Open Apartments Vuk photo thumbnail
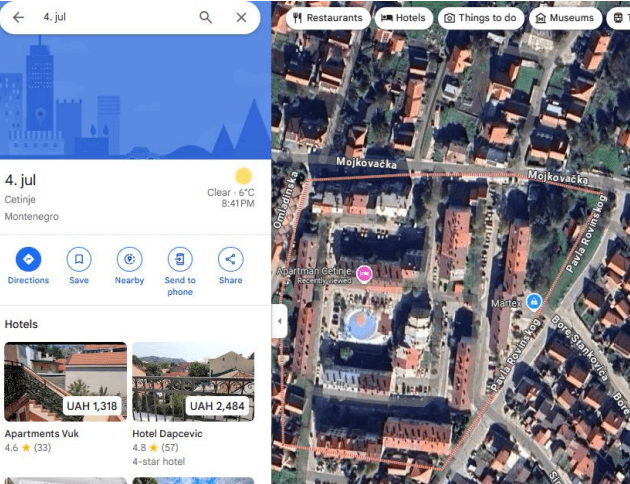Viewport: 630px width, 484px height. tap(65, 381)
